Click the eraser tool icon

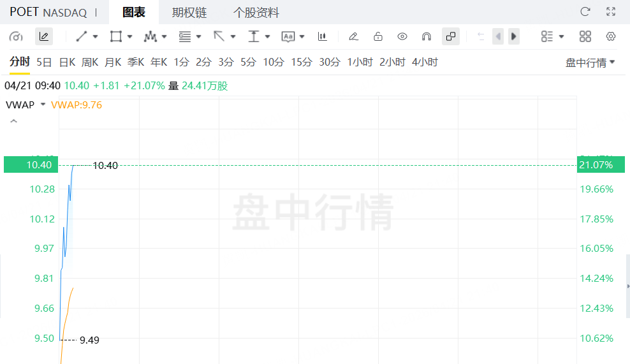click(x=353, y=36)
